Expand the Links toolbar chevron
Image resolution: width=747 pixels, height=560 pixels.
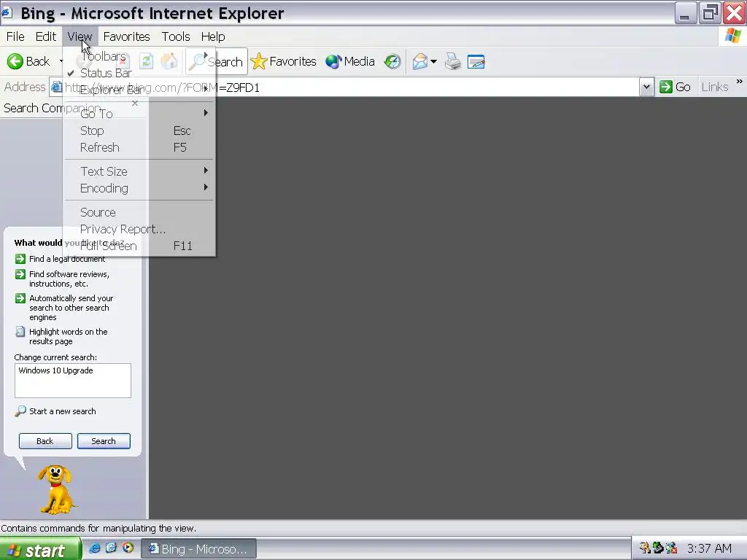[740, 82]
